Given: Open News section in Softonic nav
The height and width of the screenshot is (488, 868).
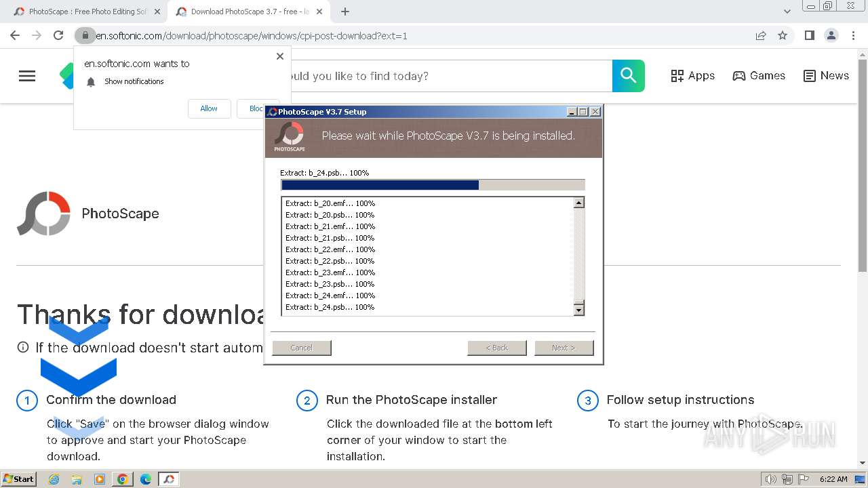Looking at the screenshot, I should [x=826, y=76].
